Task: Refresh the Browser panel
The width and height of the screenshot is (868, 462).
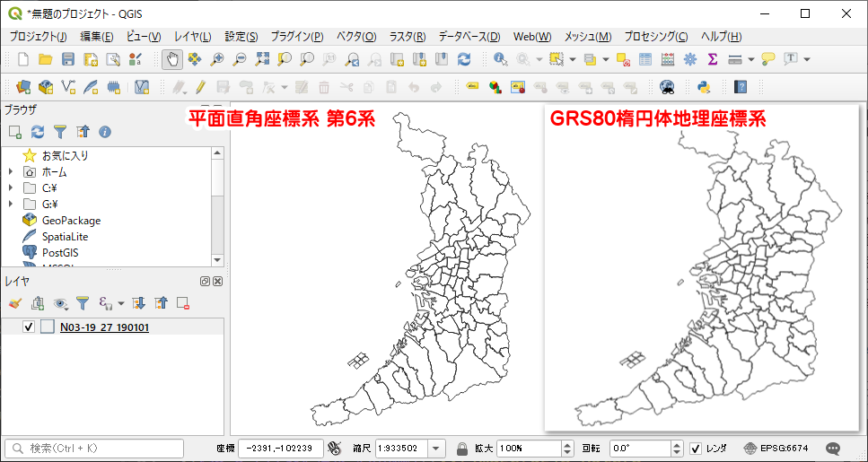Action: click(x=38, y=132)
